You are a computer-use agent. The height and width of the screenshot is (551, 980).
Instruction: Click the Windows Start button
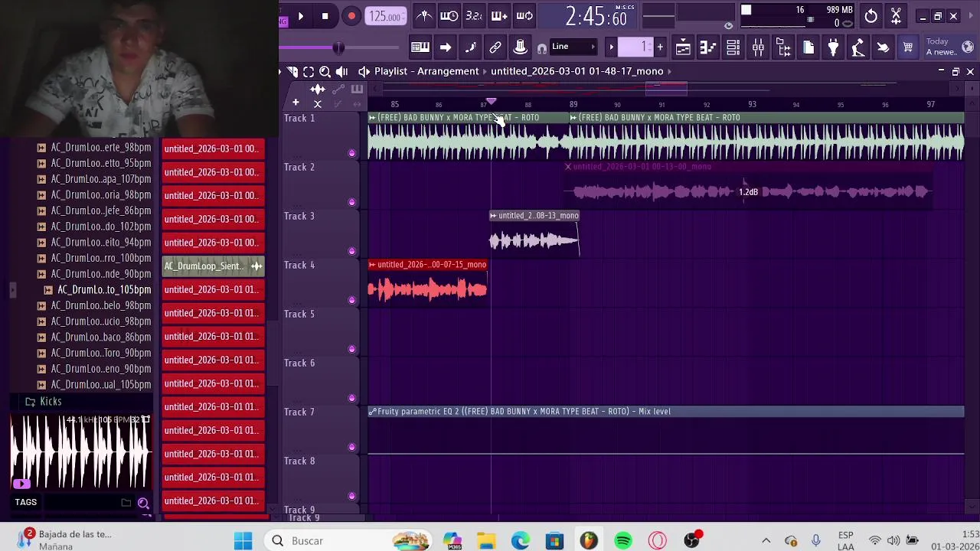pyautogui.click(x=243, y=541)
